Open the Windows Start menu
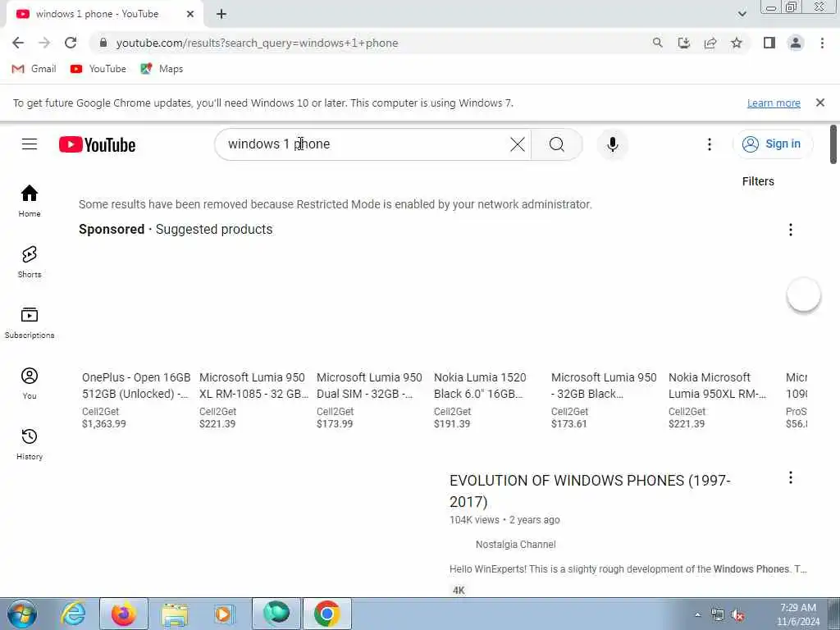The image size is (840, 630). [22, 614]
